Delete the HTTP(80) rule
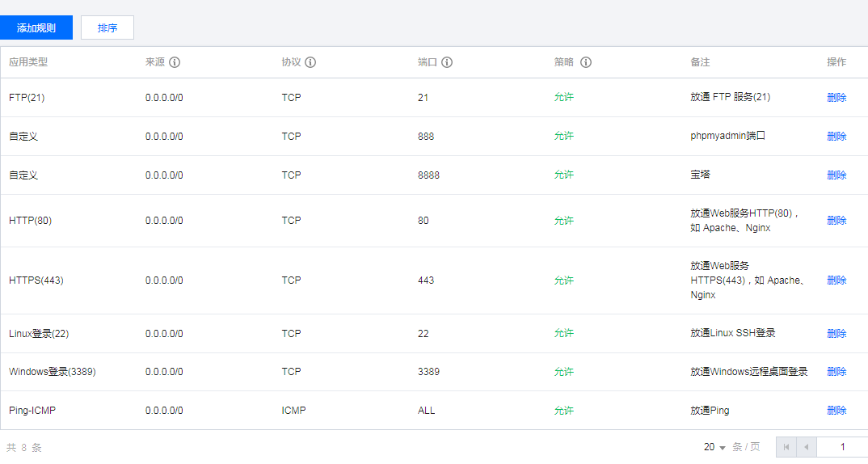The width and height of the screenshot is (868, 464). pos(836,221)
